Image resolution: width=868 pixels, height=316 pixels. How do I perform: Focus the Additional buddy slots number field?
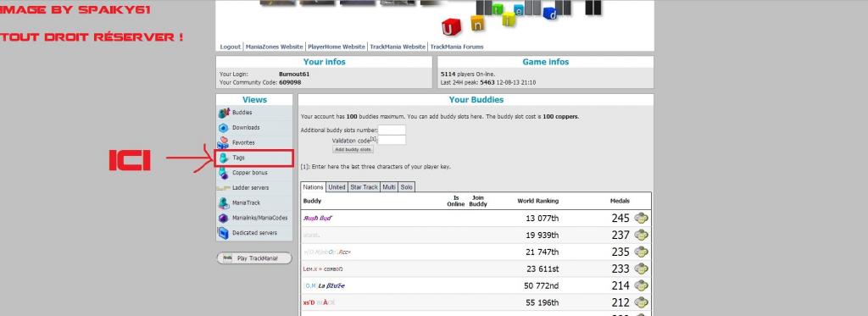coord(392,130)
